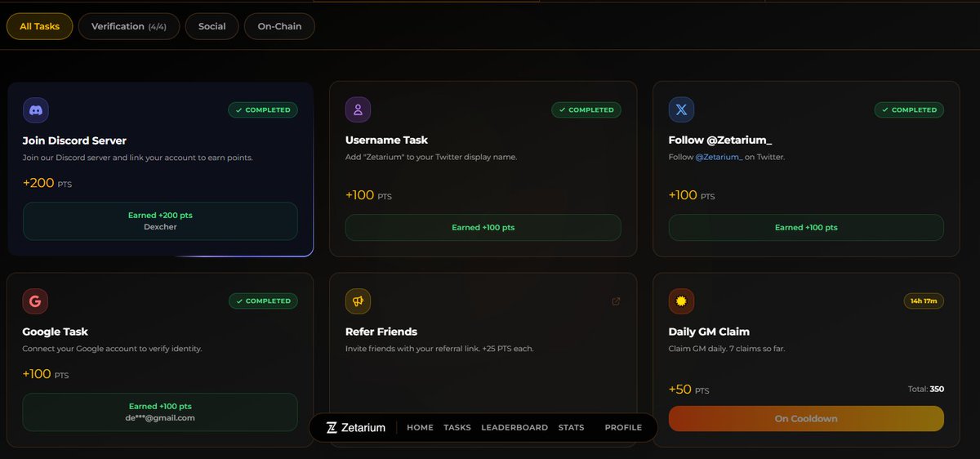Click 'Add Zetarium to your Twitter display name' text

coord(431,157)
